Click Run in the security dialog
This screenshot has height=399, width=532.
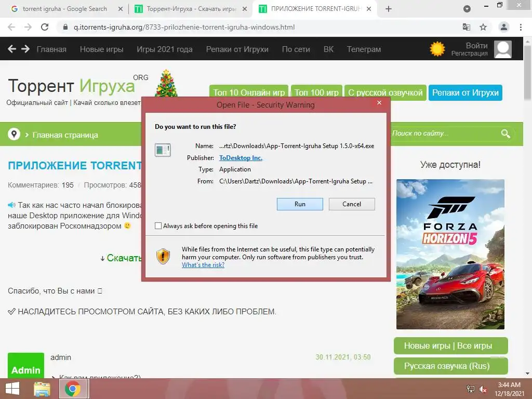tap(300, 204)
